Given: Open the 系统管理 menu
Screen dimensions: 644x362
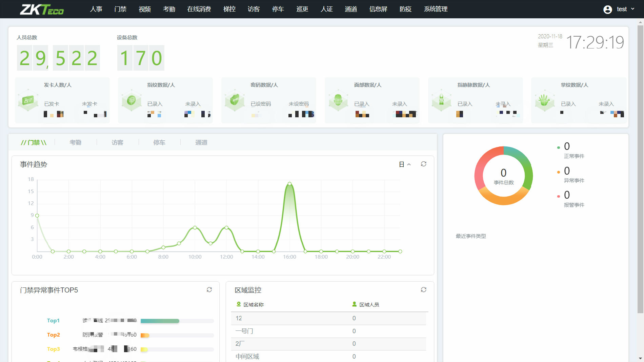Looking at the screenshot, I should (x=436, y=9).
